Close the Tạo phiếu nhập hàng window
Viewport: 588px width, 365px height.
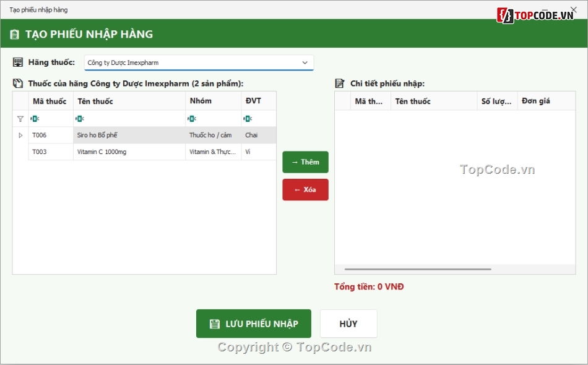[x=573, y=9]
